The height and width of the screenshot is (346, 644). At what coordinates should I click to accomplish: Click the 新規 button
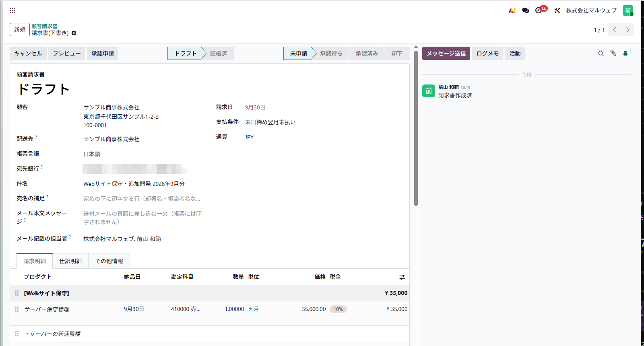[20, 30]
